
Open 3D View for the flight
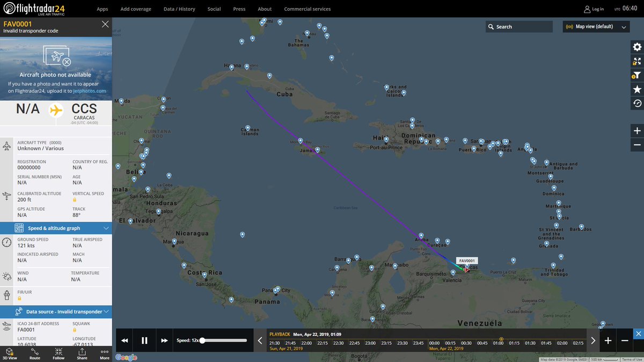click(10, 353)
